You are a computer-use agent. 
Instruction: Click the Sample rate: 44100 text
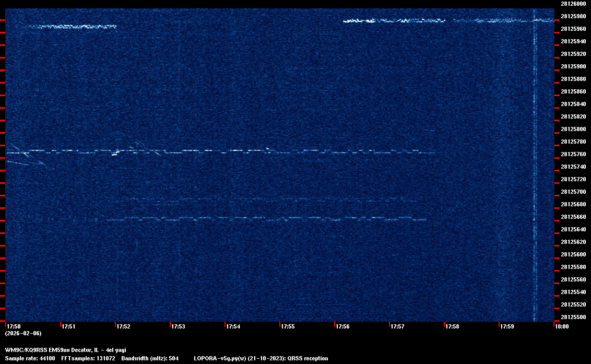pyautogui.click(x=30, y=358)
